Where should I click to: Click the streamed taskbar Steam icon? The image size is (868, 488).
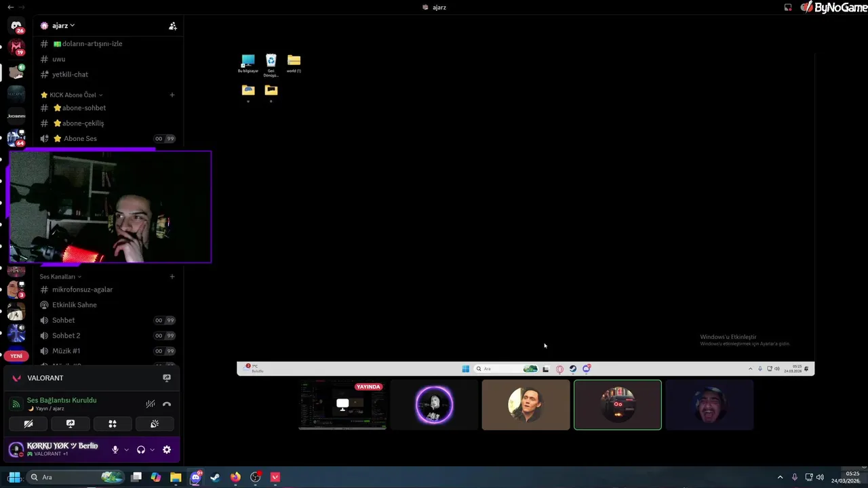573,369
